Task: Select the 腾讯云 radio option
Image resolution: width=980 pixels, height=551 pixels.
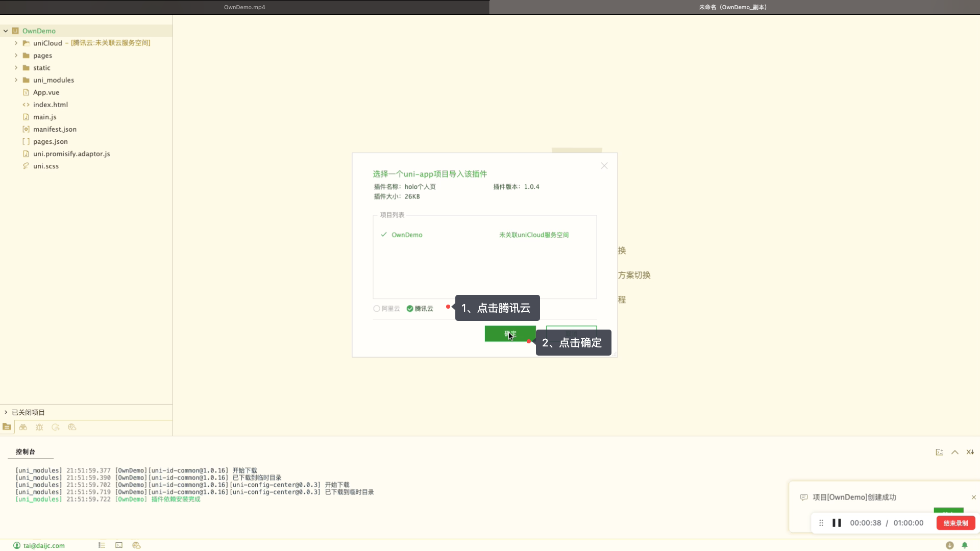Action: point(410,309)
